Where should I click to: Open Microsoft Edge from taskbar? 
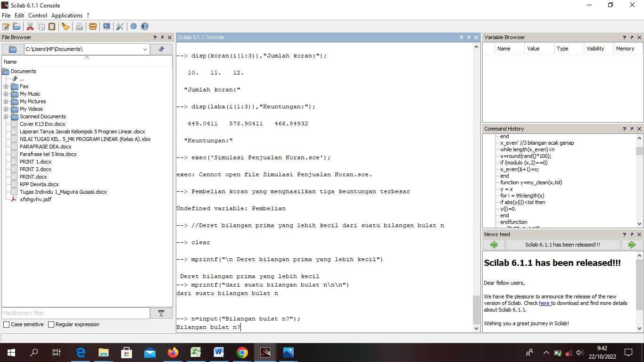click(x=81, y=352)
